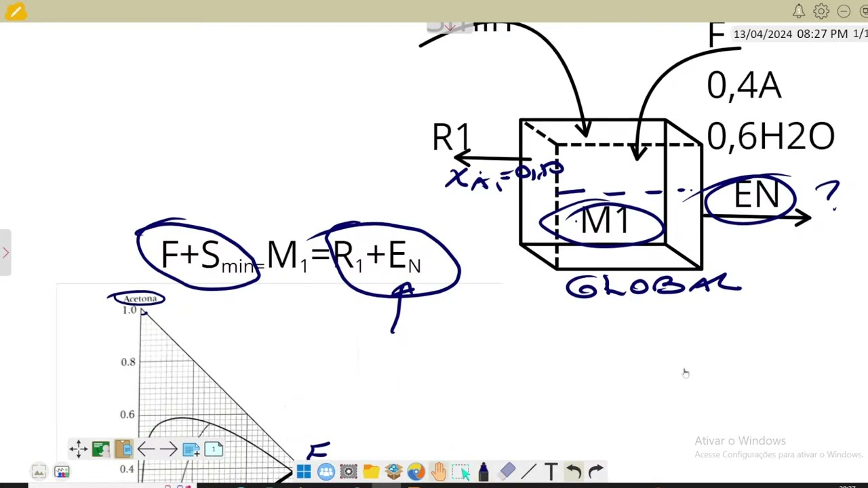868x488 pixels.
Task: Click the 0,4A composition text
Action: 744,86
